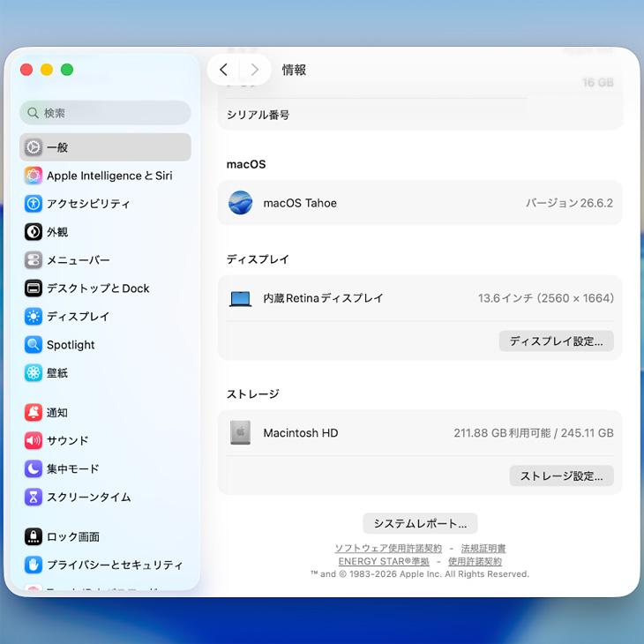
Task: Click the 情報 page title
Action: pos(294,70)
